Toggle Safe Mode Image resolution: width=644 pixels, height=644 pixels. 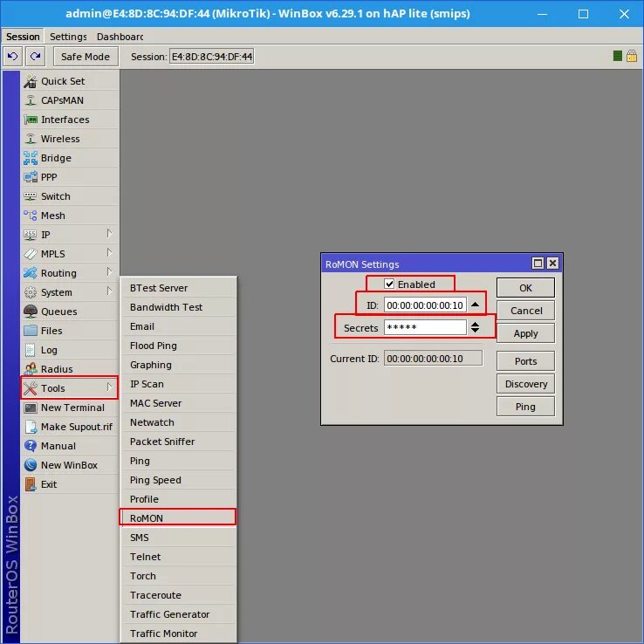click(86, 56)
